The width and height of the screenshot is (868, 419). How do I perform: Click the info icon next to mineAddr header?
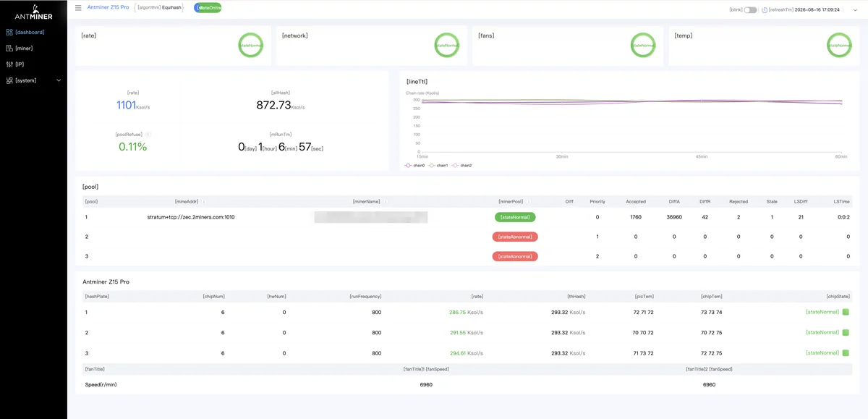[204, 202]
